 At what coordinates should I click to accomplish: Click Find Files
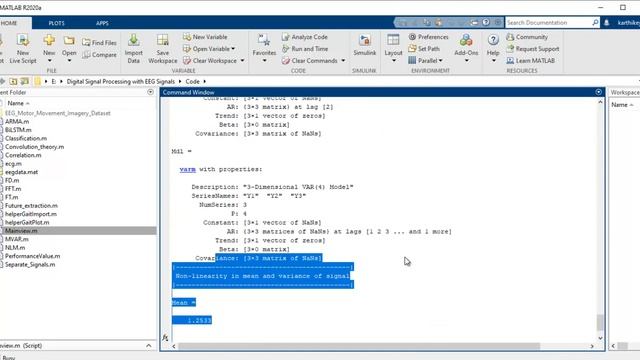pyautogui.click(x=99, y=42)
